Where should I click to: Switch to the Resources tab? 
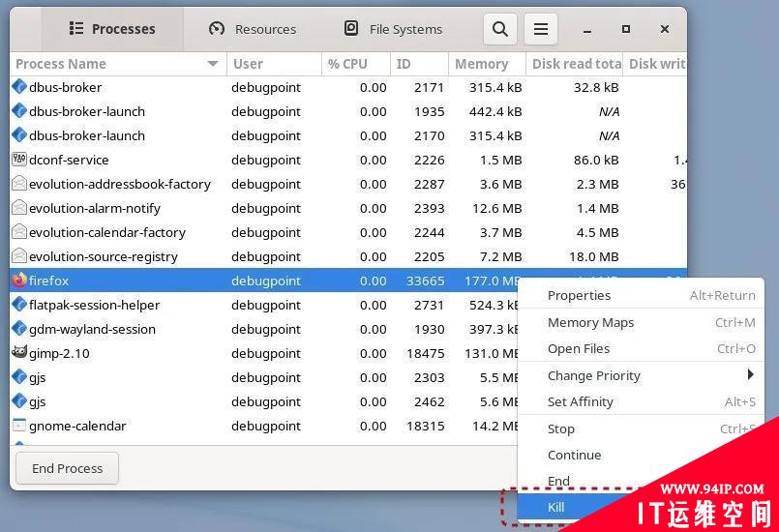[x=253, y=29]
